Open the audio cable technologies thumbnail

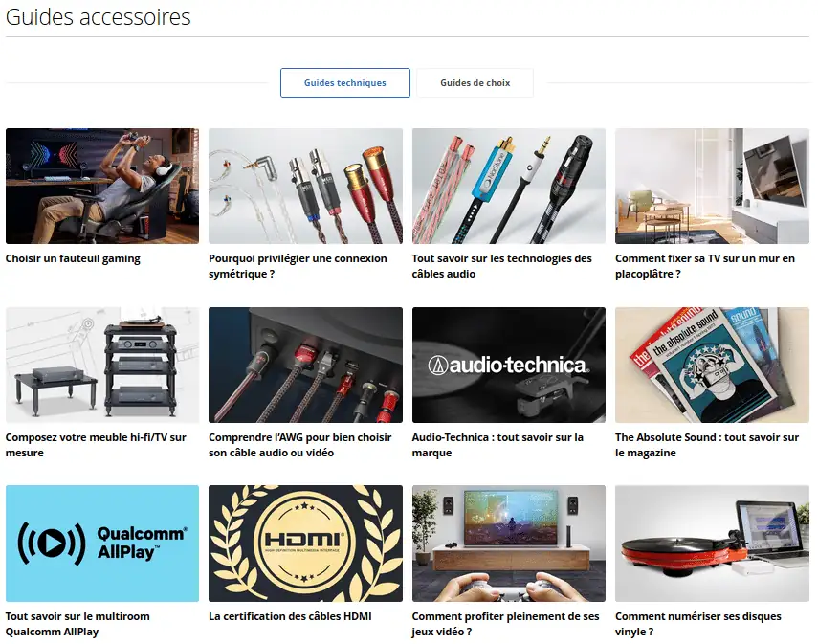pos(509,186)
